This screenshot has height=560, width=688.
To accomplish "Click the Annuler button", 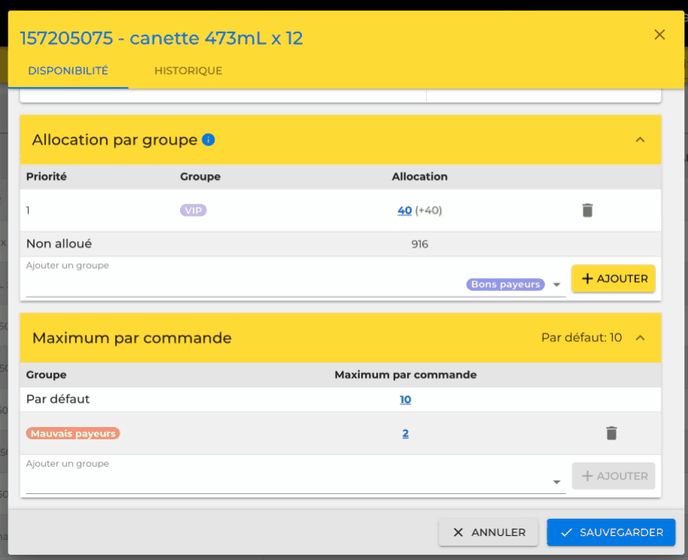I will [488, 532].
